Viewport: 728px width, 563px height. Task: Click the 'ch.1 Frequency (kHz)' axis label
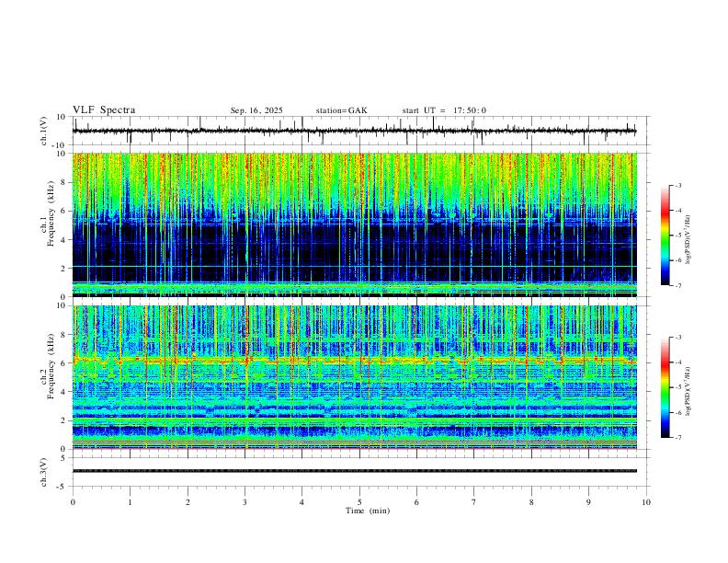[47, 214]
